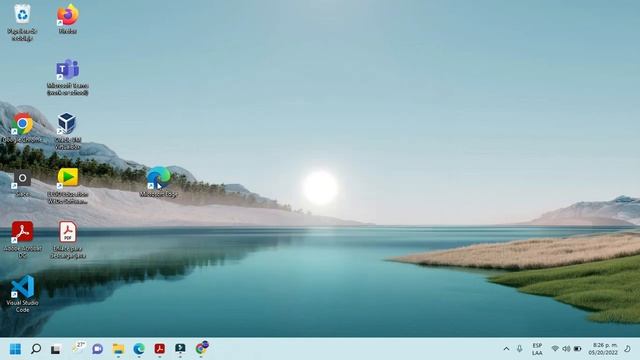Viewport: 640px width, 360px height.
Task: Open Microsoft Edge from the taskbar
Action: click(139, 349)
